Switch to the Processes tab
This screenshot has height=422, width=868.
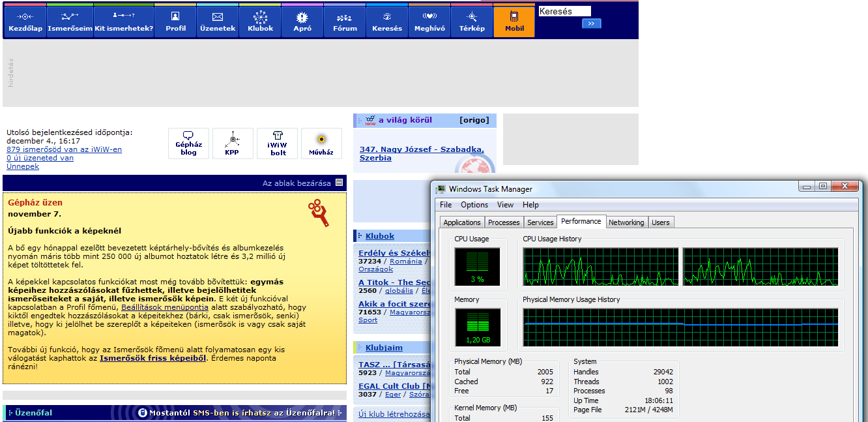[x=504, y=222]
